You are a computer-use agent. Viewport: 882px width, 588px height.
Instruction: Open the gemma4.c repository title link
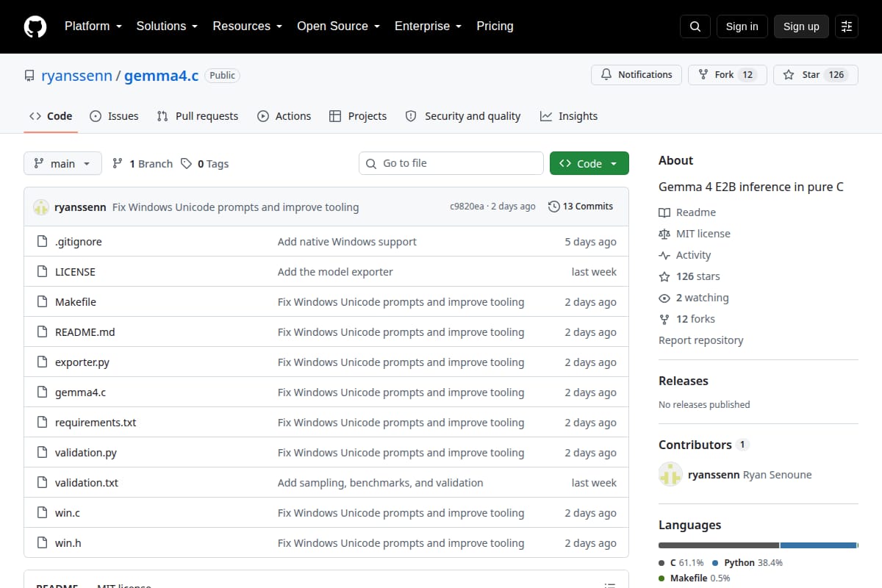pos(162,76)
